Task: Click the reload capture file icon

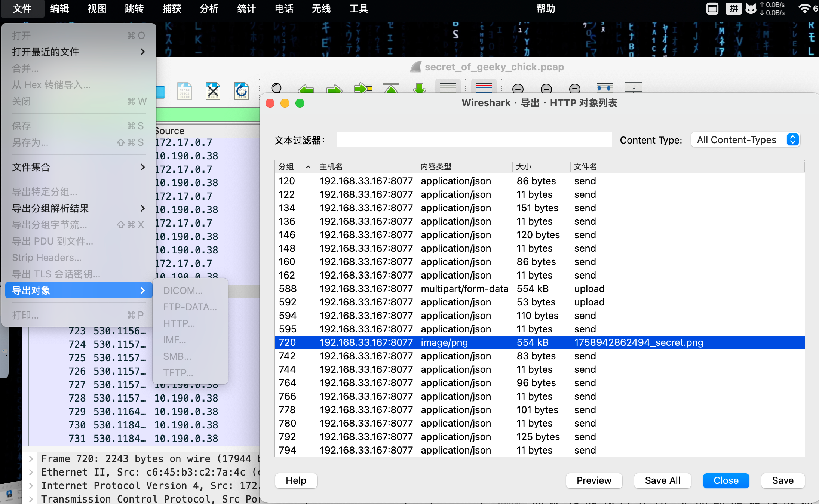Action: [241, 91]
